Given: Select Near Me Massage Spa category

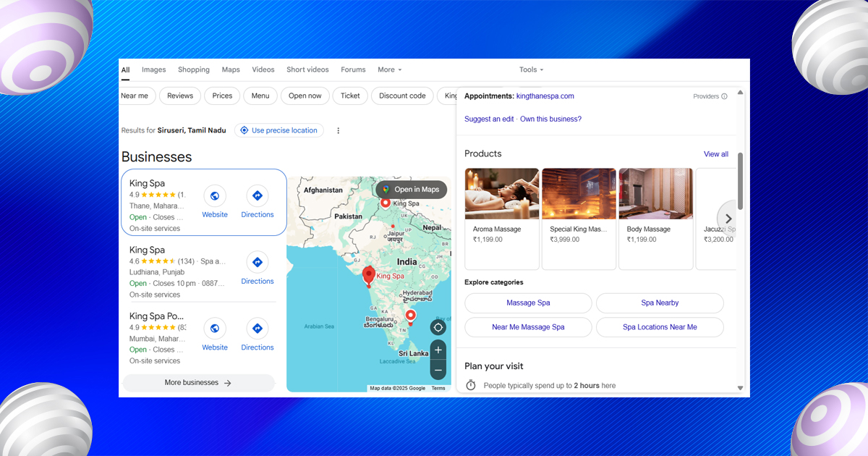Looking at the screenshot, I should coord(528,327).
